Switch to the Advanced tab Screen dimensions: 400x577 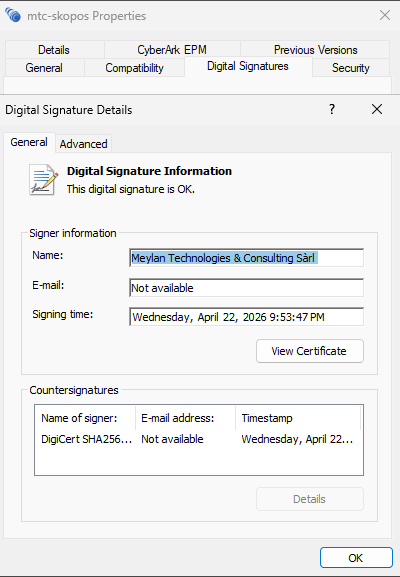click(84, 144)
